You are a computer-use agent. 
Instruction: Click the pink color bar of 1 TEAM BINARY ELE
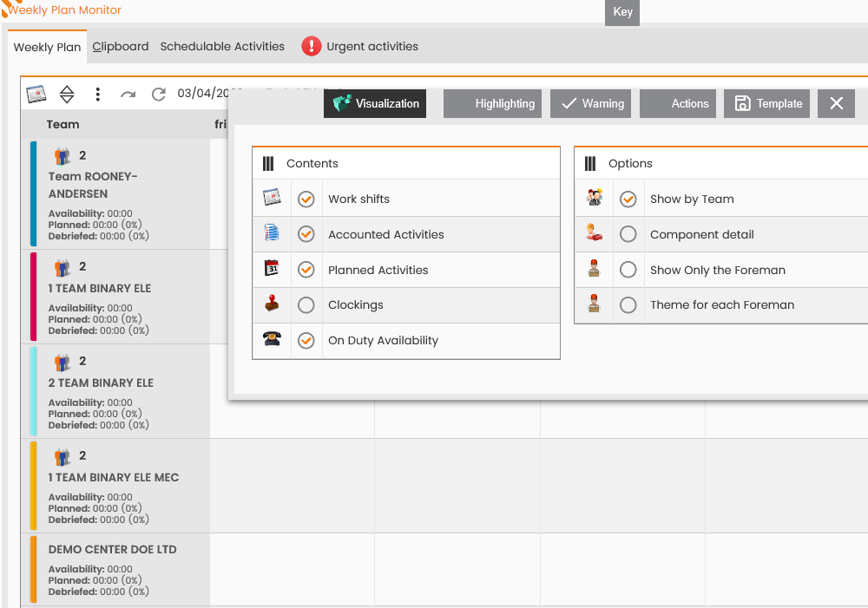point(33,297)
